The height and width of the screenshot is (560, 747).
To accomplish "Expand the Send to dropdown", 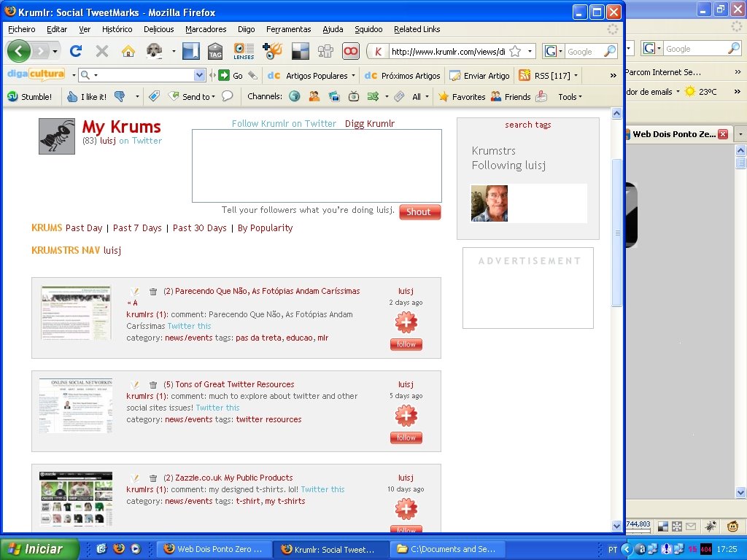I will [214, 97].
